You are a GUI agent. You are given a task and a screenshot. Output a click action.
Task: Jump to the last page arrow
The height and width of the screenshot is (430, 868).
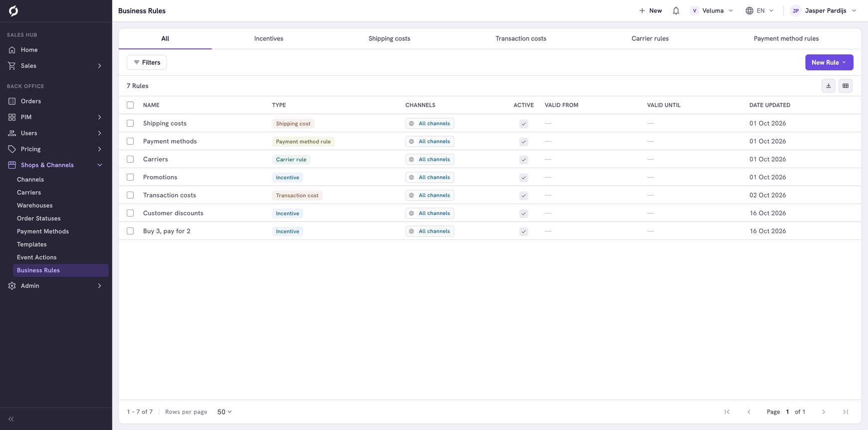(x=846, y=412)
